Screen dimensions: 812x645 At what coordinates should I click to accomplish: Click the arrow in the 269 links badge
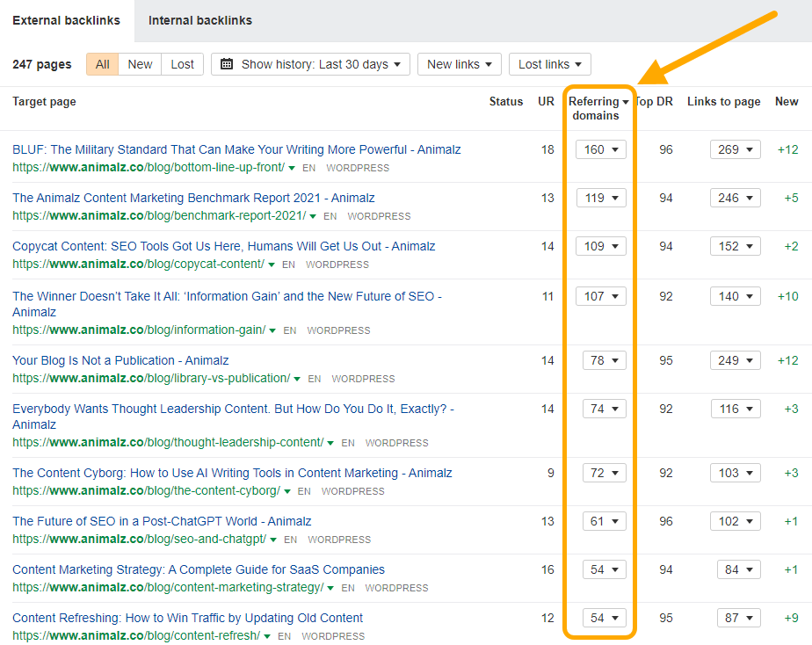748,149
